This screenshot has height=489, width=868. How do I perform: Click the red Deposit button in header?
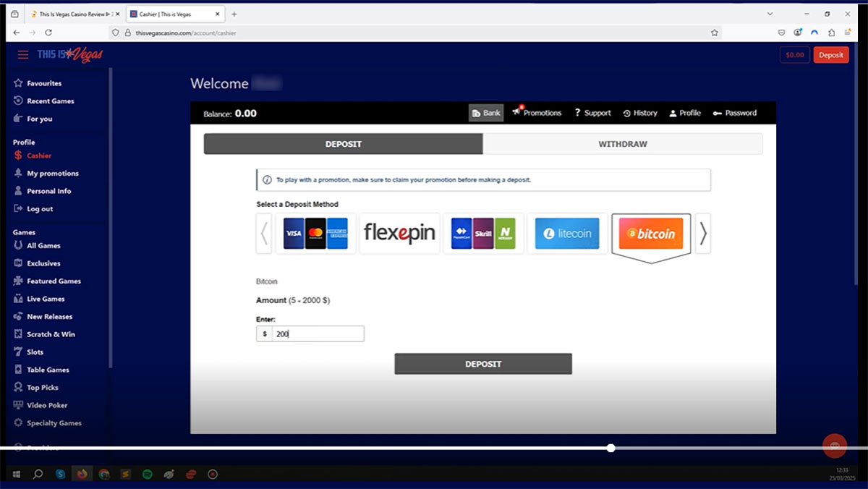pyautogui.click(x=831, y=55)
